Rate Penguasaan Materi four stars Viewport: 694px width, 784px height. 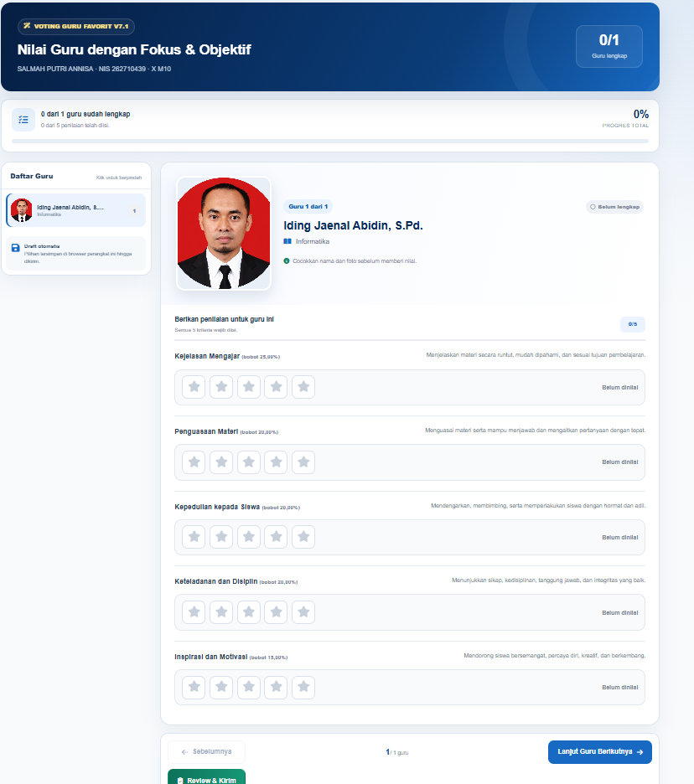pyautogui.click(x=276, y=462)
